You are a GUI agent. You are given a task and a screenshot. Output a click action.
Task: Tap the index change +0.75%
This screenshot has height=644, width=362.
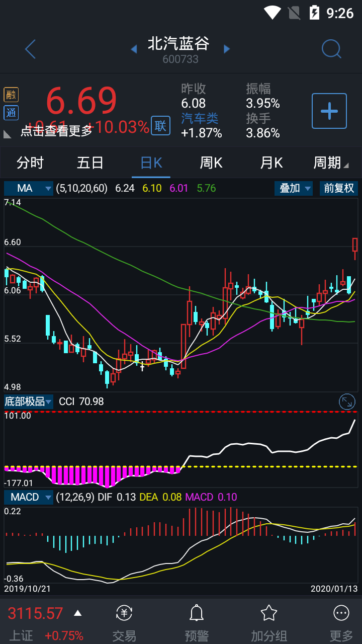point(64,635)
